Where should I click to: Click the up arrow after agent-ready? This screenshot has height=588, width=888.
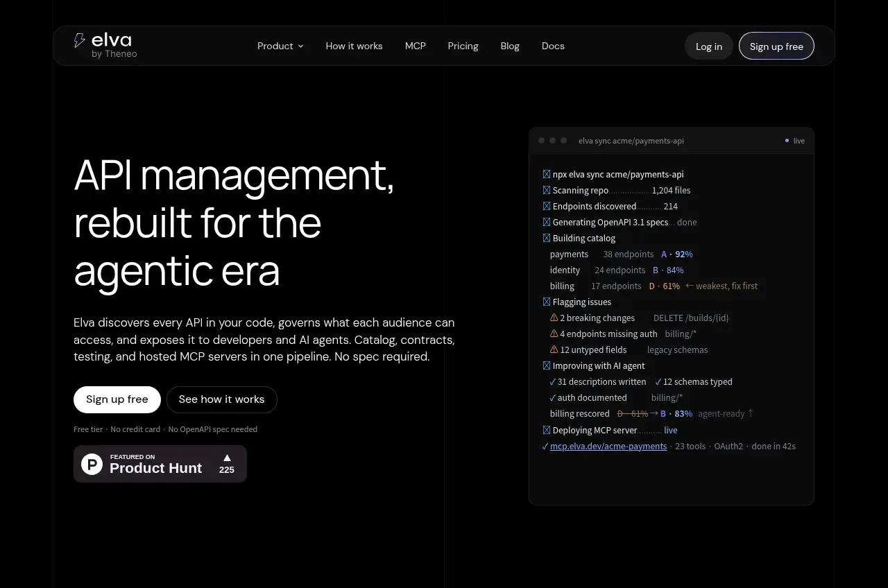pos(750,413)
